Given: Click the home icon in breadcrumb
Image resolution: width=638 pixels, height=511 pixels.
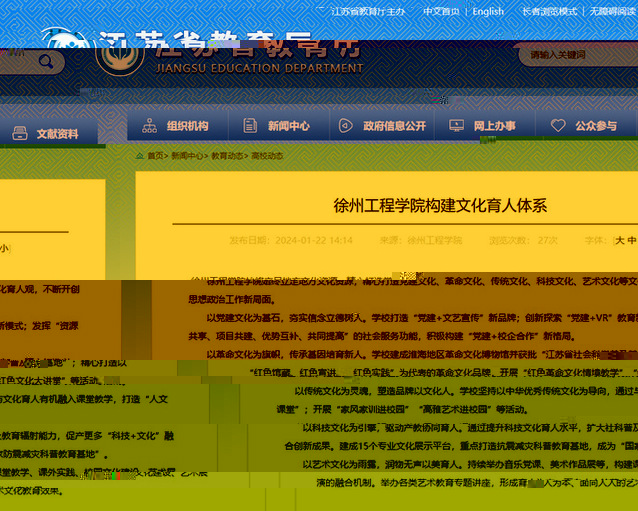Looking at the screenshot, I should click(x=140, y=156).
